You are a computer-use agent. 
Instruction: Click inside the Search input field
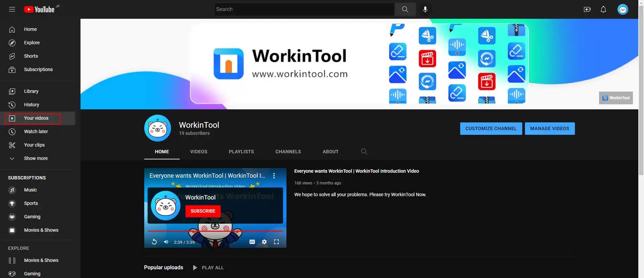coord(304,9)
